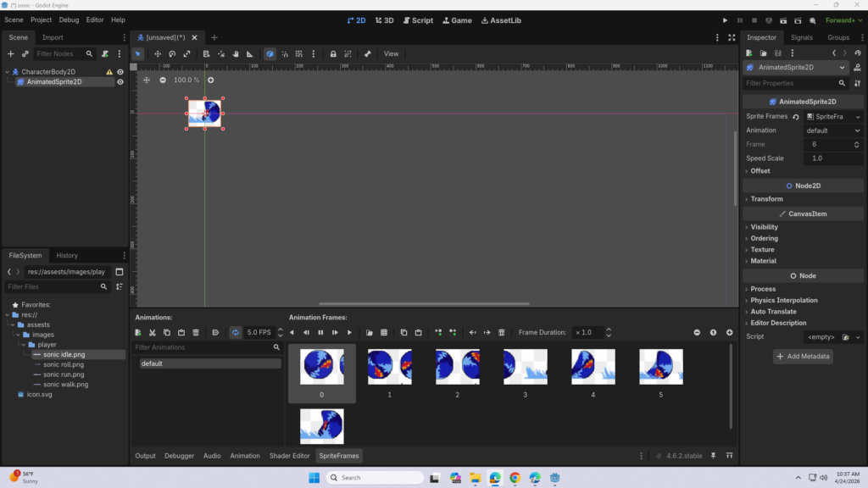Expand the Transform section
Viewport: 868px width, 488px height.
766,199
